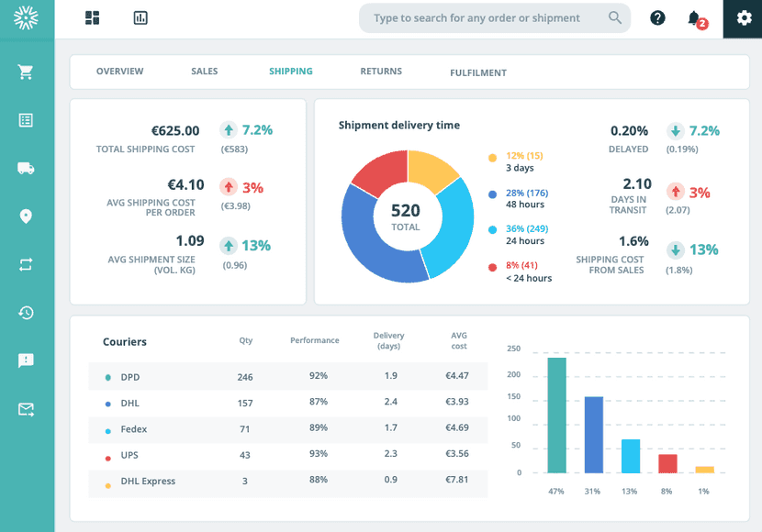Switch to the Overview tab
762x532 pixels.
(119, 72)
